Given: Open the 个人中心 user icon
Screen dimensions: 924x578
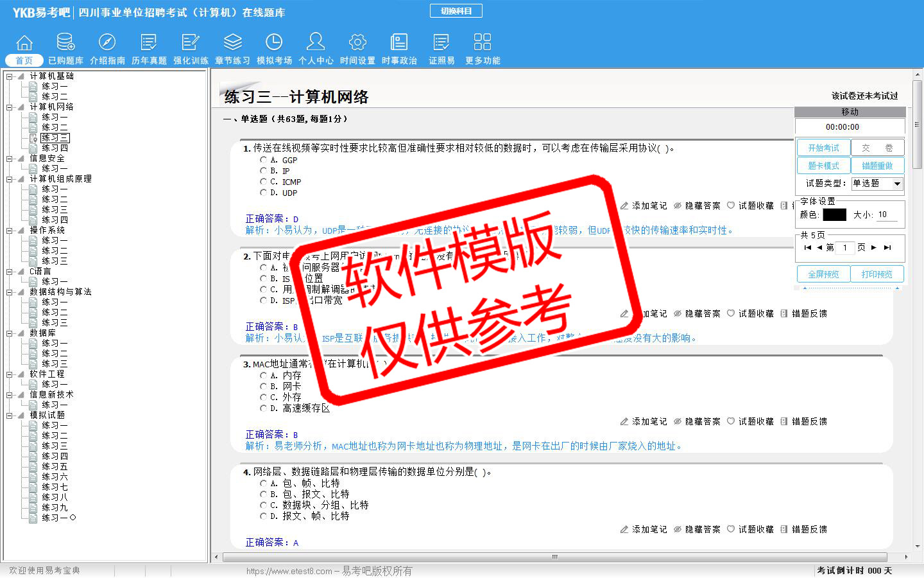Looking at the screenshot, I should pos(316,42).
